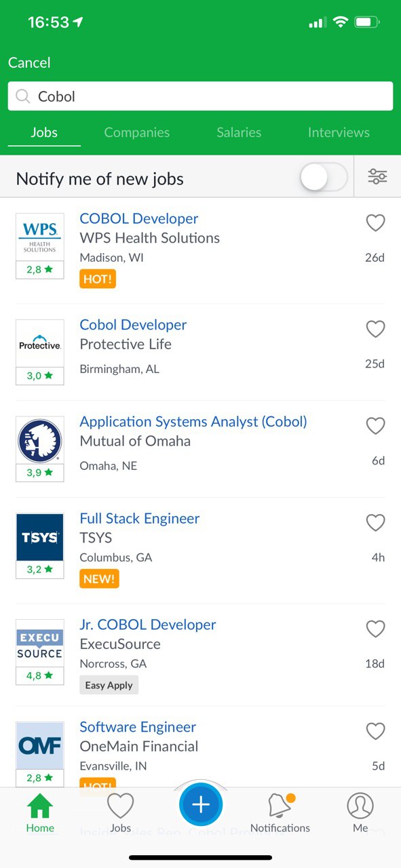Toggle Notify me of new jobs switch
The width and height of the screenshot is (401, 868).
324,178
